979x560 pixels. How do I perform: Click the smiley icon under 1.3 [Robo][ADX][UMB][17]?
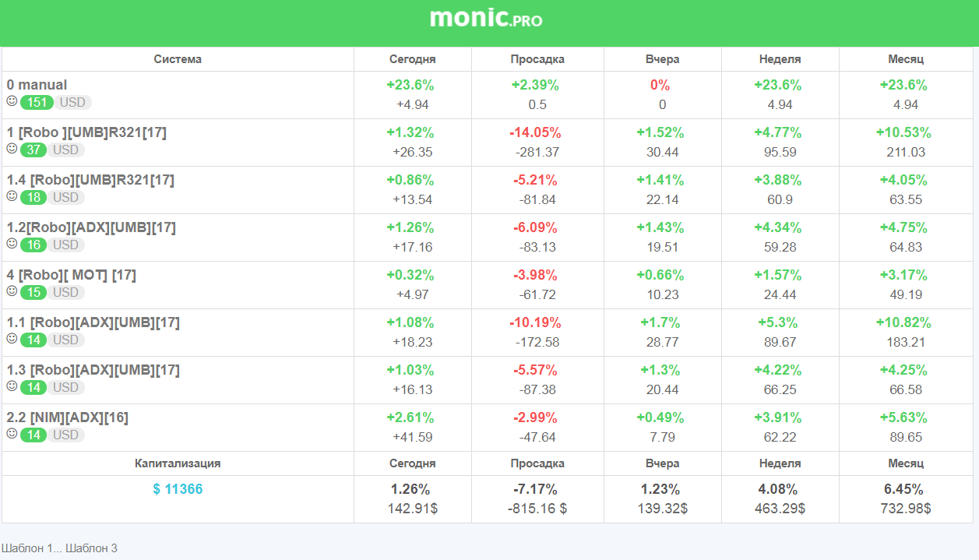coord(12,386)
